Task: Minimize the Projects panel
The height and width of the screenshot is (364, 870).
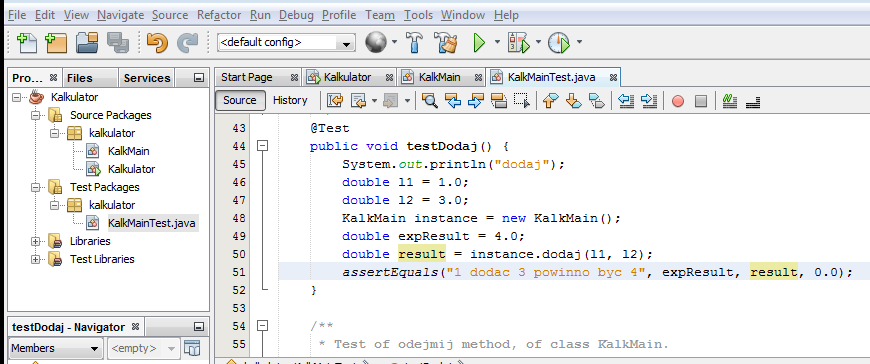Action: (x=199, y=78)
